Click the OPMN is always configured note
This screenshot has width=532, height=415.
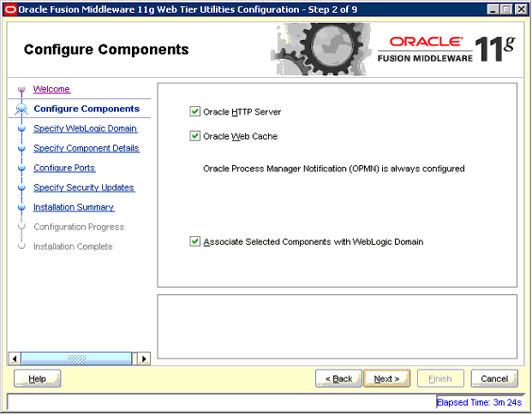pyautogui.click(x=334, y=169)
